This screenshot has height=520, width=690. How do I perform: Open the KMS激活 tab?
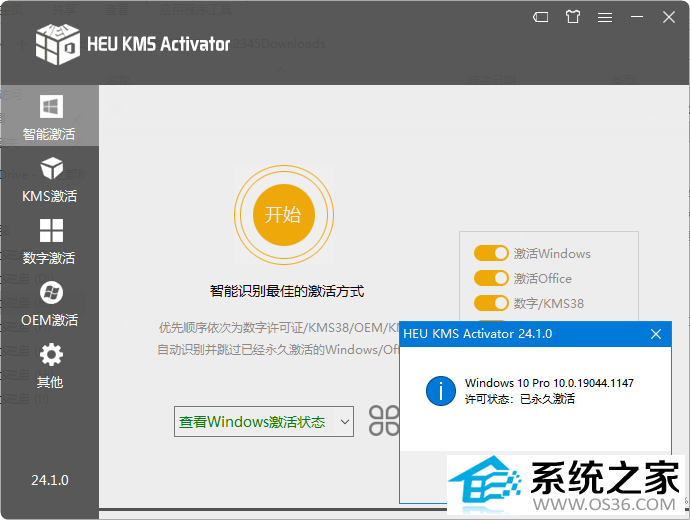point(49,179)
